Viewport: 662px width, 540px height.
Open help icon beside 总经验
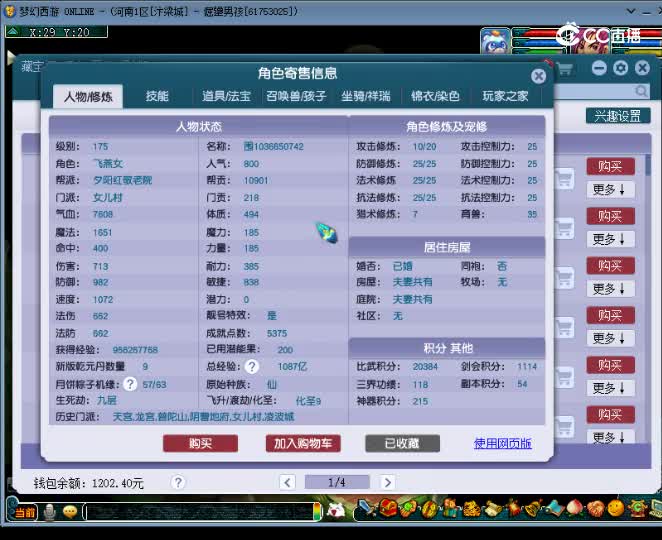pos(252,366)
